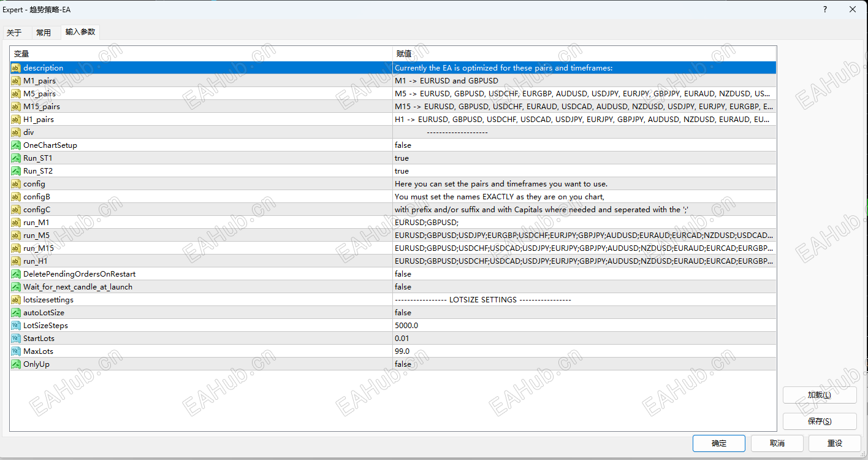Image resolution: width=868 pixels, height=460 pixels.
Task: Click the bool icon beside Run_ST1
Action: (x=16, y=158)
